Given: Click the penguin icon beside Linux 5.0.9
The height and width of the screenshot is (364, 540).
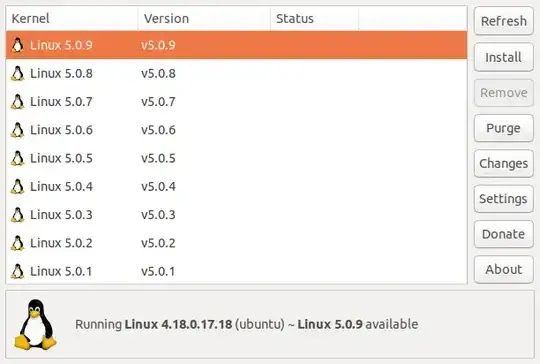Looking at the screenshot, I should (18, 45).
